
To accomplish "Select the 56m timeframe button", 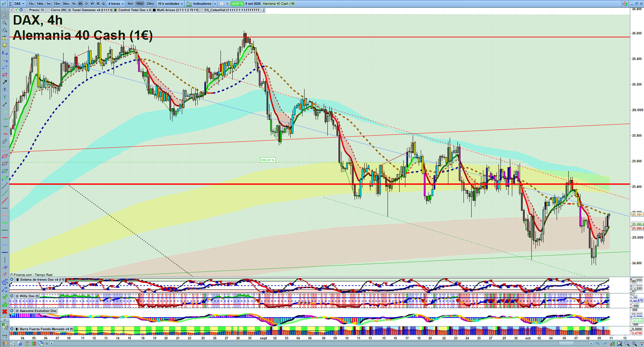I will tap(66, 4).
